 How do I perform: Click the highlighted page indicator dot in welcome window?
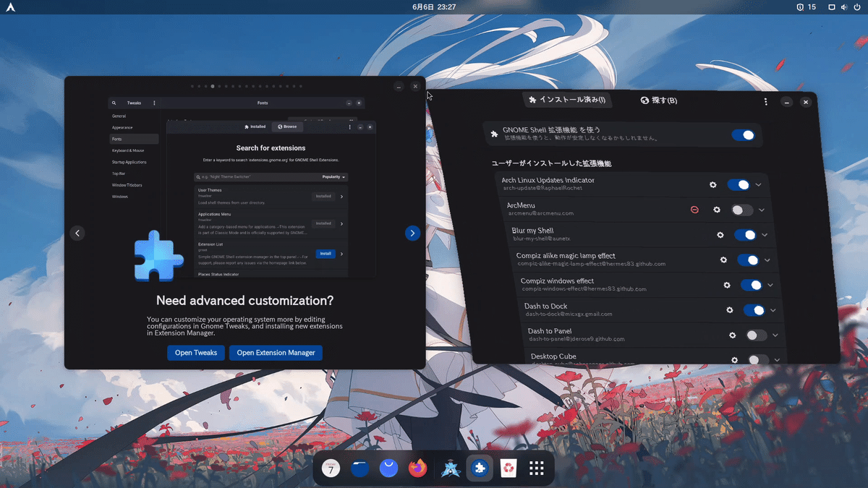coord(213,86)
